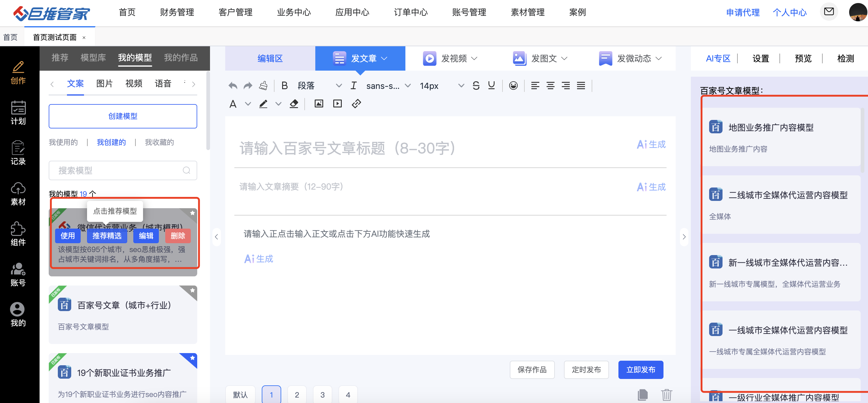The width and height of the screenshot is (868, 403).
Task: Click the search magnifier in 搜索模型
Action: point(186,170)
